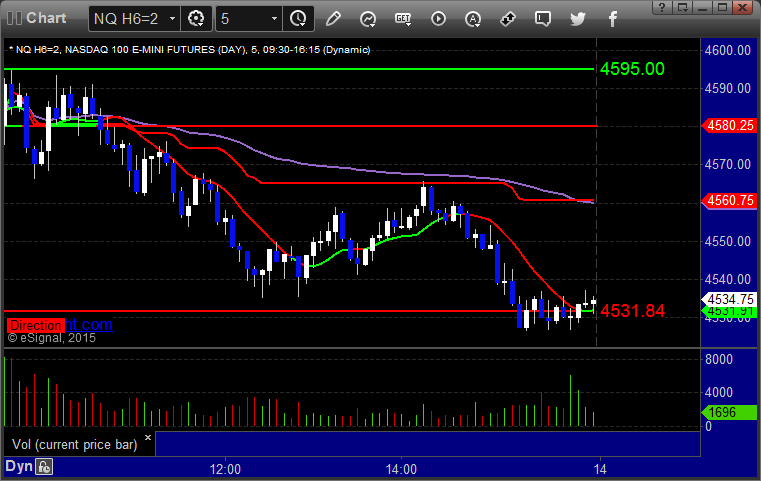Image resolution: width=761 pixels, height=481 pixels.
Task: Open the chart settings gear menu
Action: [x=196, y=19]
